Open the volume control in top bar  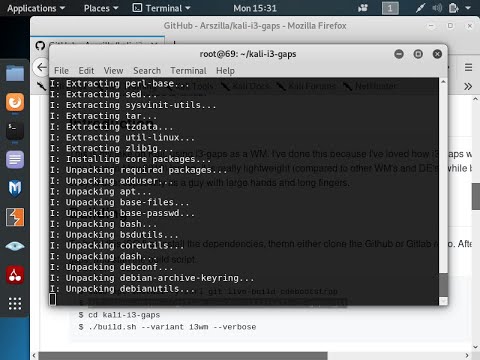click(437, 8)
